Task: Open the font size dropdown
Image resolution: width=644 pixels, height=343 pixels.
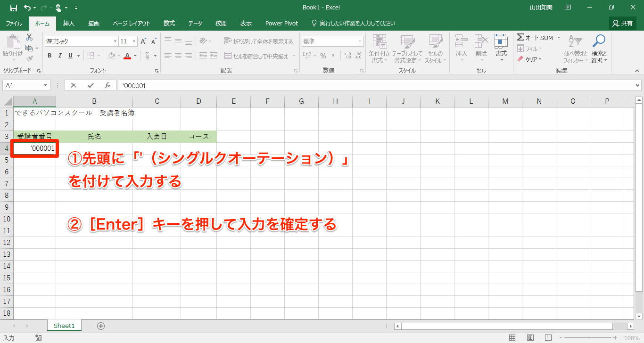Action: click(134, 41)
